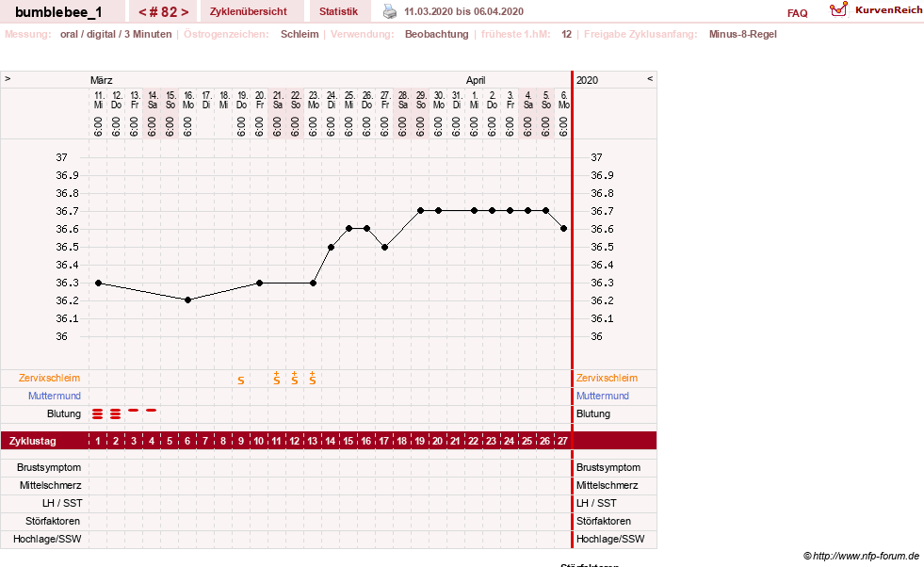Click the April month label
This screenshot has width=924, height=567.
click(x=476, y=80)
